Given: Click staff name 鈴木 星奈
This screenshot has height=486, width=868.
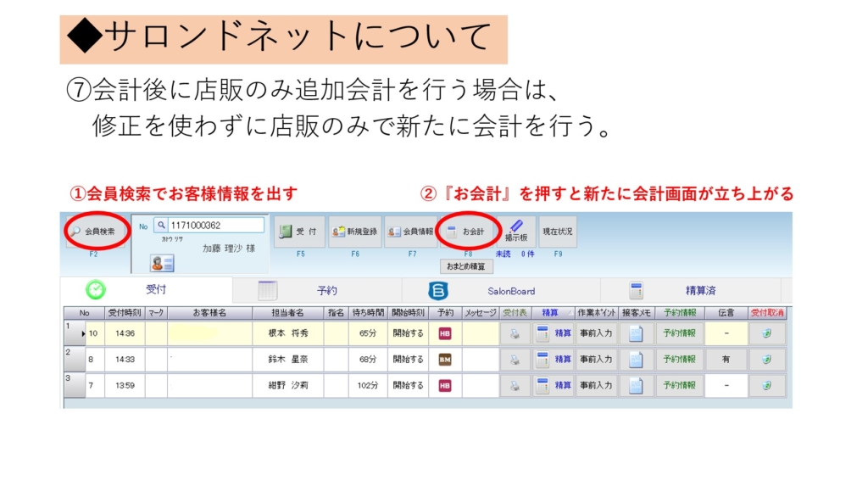Looking at the screenshot, I should pyautogui.click(x=288, y=360).
